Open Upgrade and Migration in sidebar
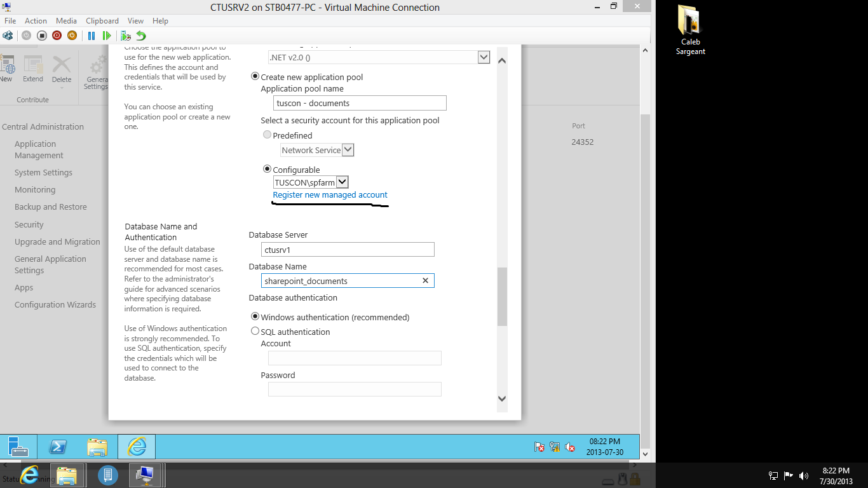868x488 pixels. (x=57, y=241)
